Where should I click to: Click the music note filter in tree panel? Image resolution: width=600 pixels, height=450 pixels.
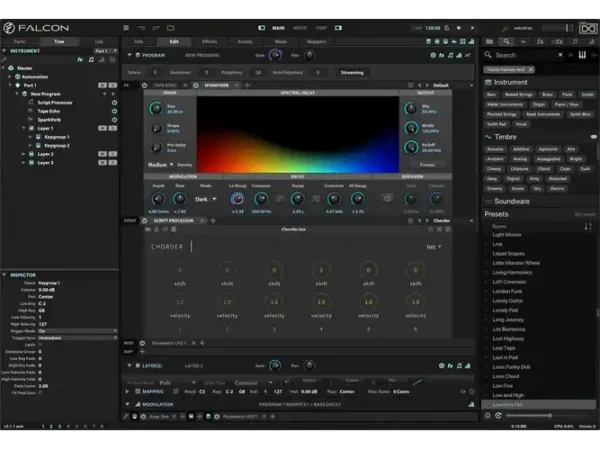tap(91, 59)
